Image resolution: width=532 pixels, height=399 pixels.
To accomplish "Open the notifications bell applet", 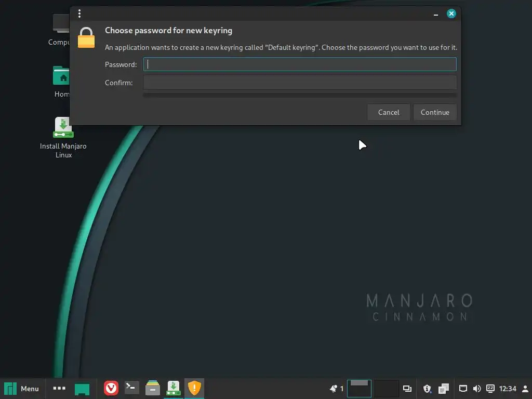I will [x=336, y=389].
